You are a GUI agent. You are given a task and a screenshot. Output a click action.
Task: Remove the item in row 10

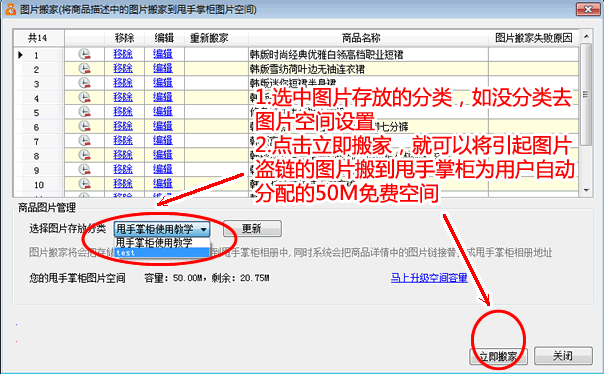click(123, 184)
